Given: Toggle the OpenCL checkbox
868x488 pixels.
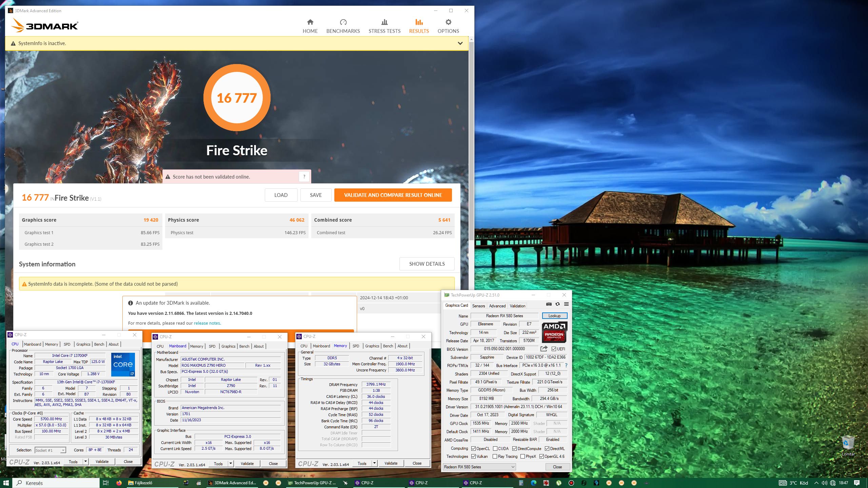Looking at the screenshot, I should pyautogui.click(x=474, y=448).
